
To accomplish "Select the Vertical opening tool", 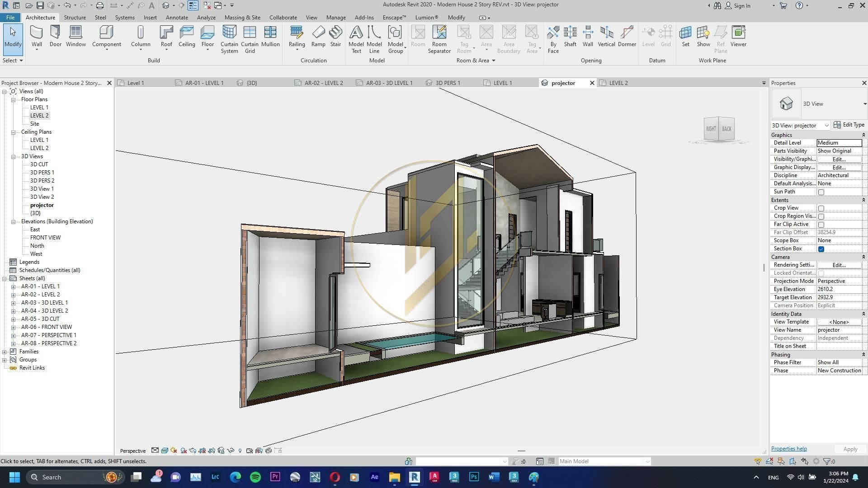I will point(606,36).
